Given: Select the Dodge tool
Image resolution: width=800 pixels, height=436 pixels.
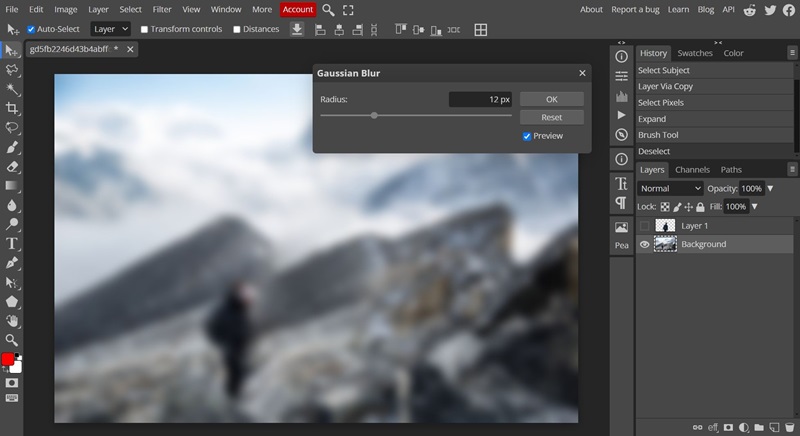Looking at the screenshot, I should coord(11,224).
